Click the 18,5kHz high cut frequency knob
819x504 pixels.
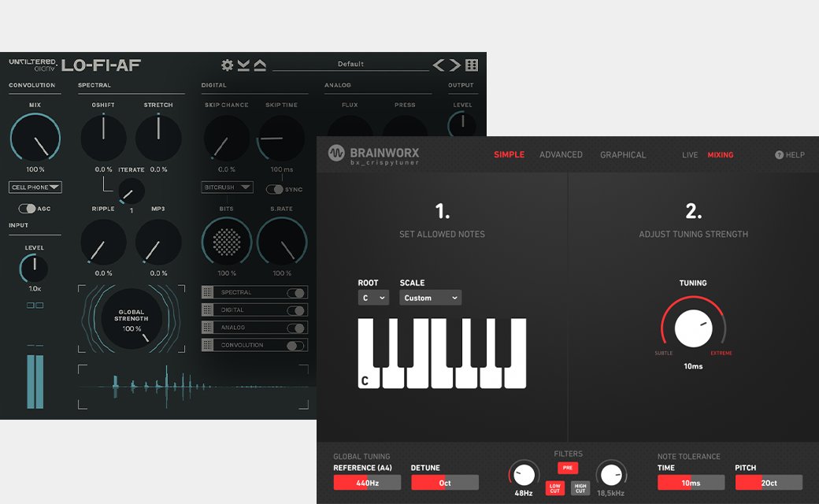click(611, 475)
